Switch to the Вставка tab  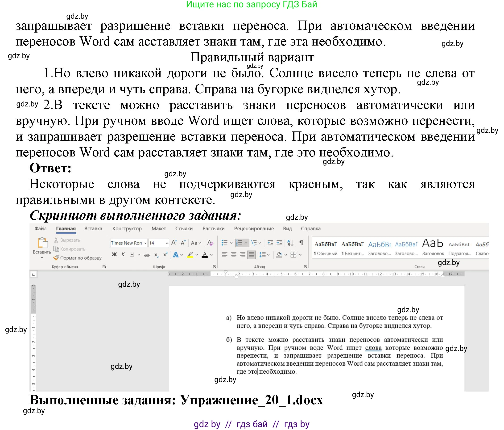[x=93, y=229]
